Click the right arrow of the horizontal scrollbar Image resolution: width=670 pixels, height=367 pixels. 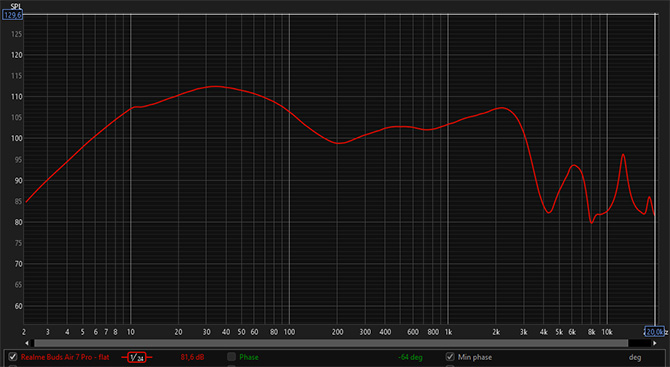point(655,343)
